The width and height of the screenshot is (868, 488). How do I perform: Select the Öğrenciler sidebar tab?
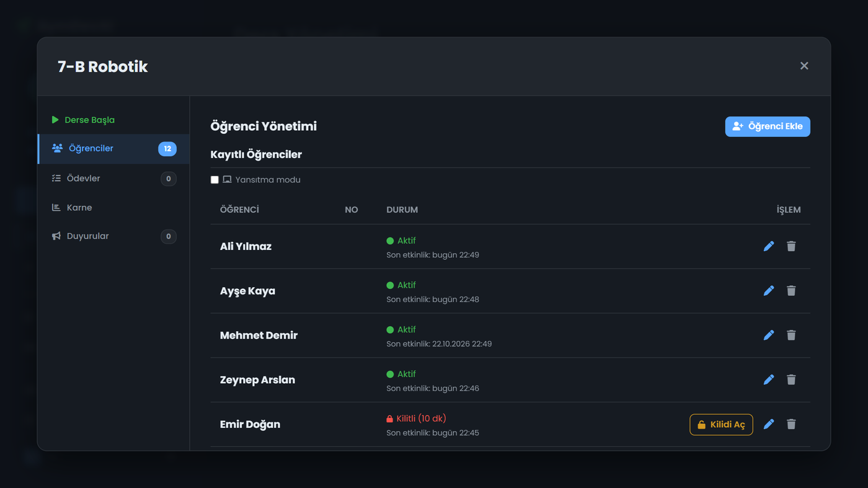coord(113,149)
